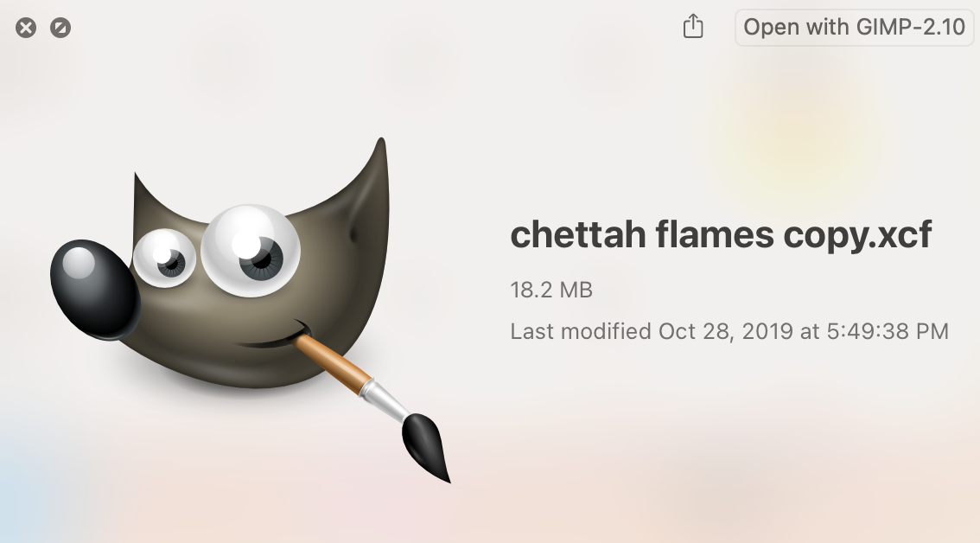Viewport: 980px width, 543px height.
Task: Click Wilber's larger eye
Action: [x=251, y=250]
